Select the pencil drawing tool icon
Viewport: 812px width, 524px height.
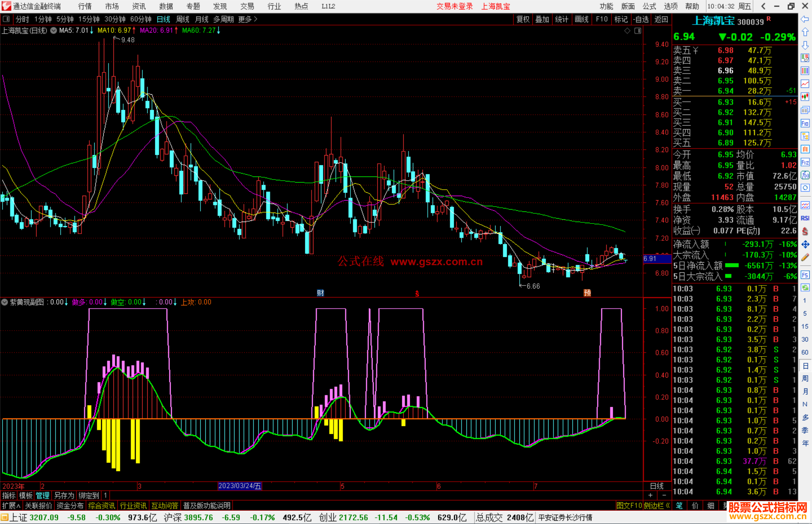[x=805, y=258]
